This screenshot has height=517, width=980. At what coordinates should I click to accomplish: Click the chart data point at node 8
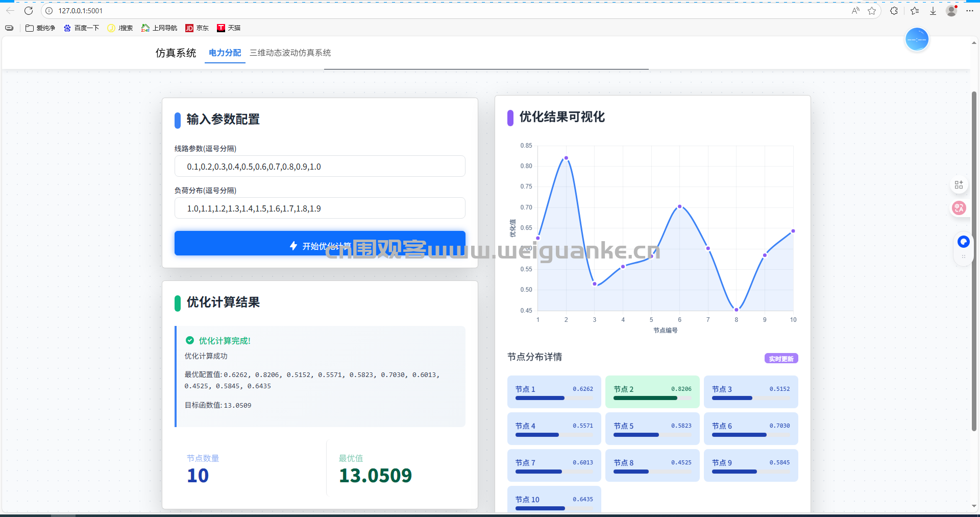[736, 310]
